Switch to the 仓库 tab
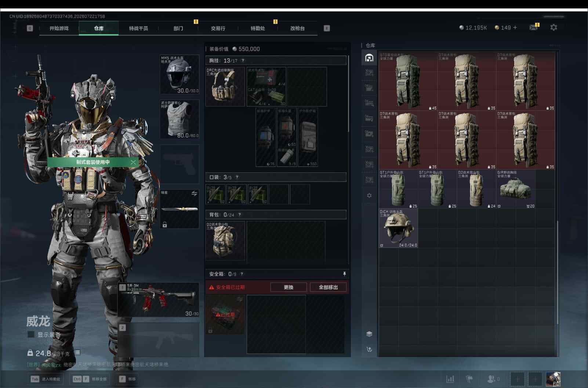The image size is (588, 388). 99,28
